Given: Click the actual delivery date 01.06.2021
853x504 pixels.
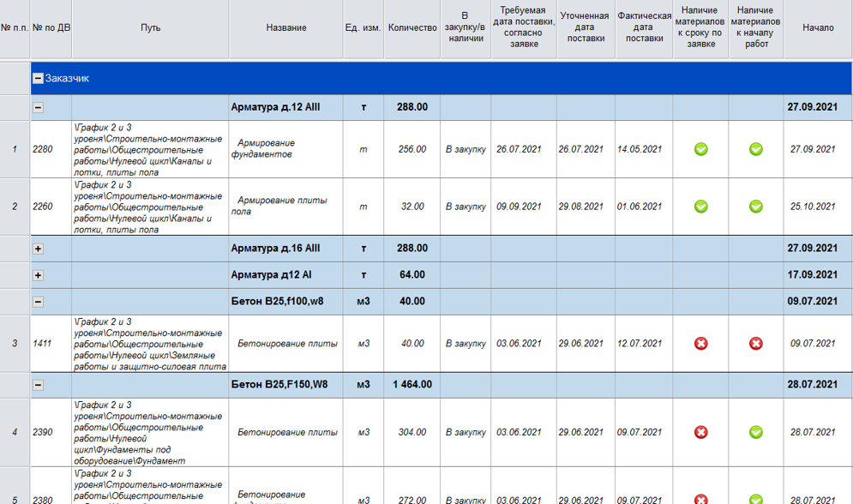Looking at the screenshot, I should [x=640, y=207].
